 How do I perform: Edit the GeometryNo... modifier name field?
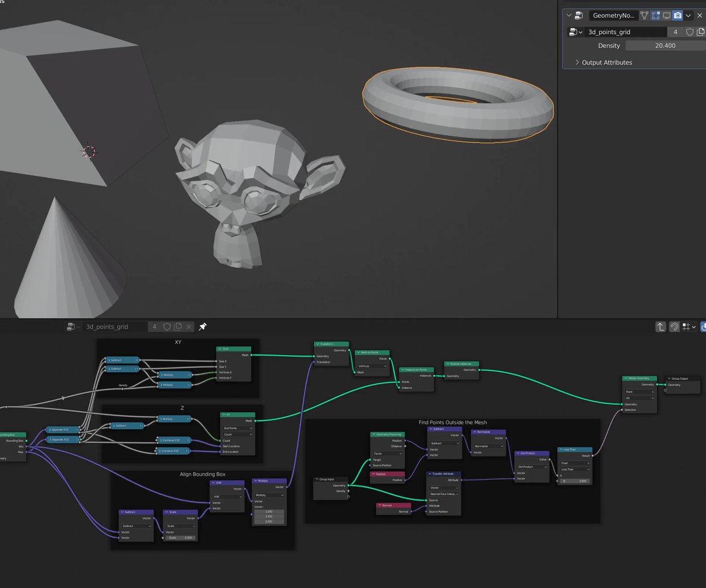coord(613,16)
